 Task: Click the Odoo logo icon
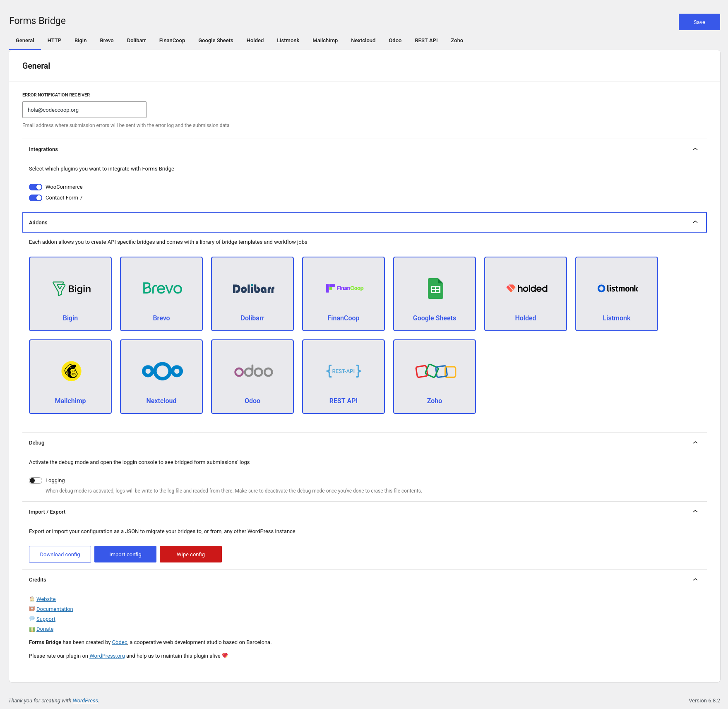click(253, 371)
